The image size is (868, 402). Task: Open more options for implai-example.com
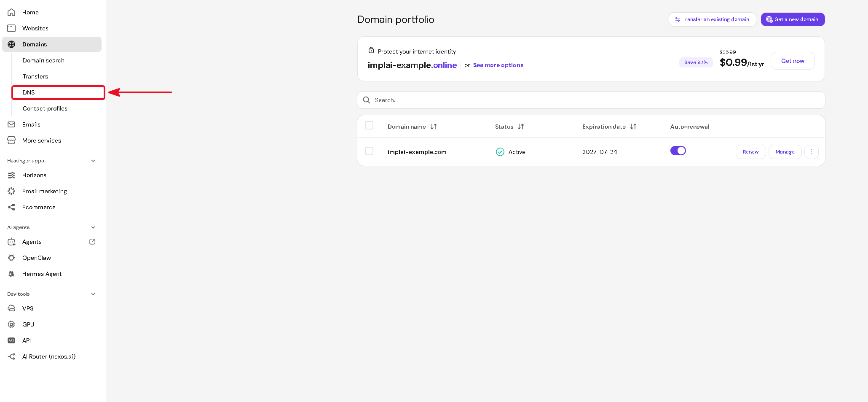[812, 152]
